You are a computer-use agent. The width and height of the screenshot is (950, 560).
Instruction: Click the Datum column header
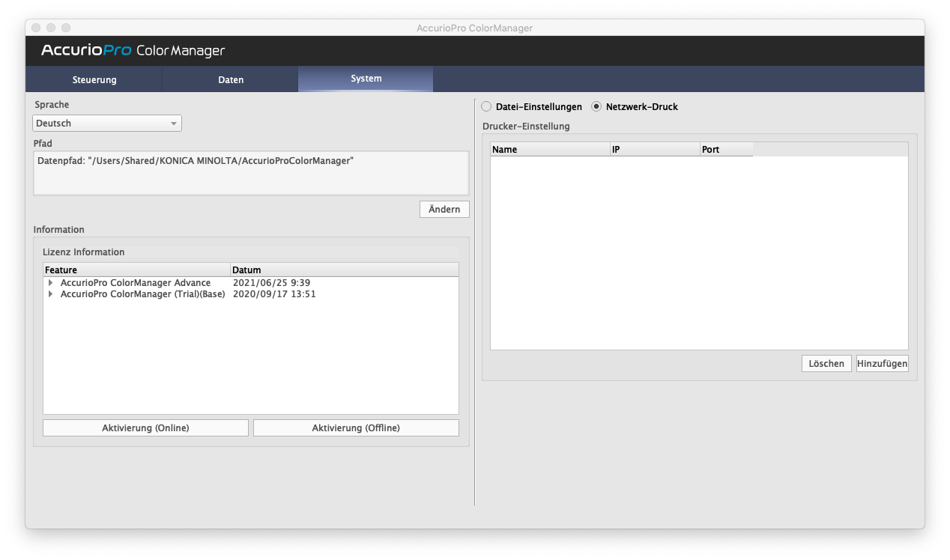point(345,270)
